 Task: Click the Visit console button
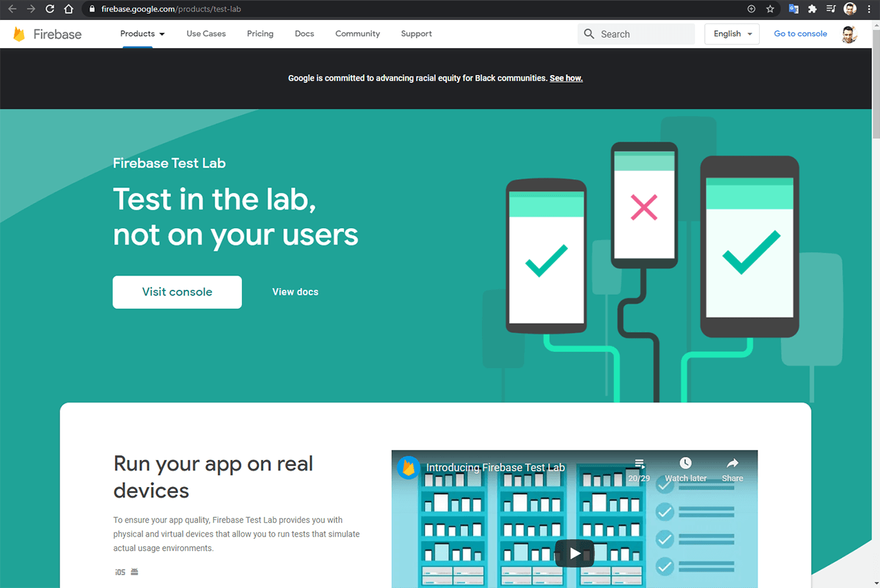pos(177,292)
